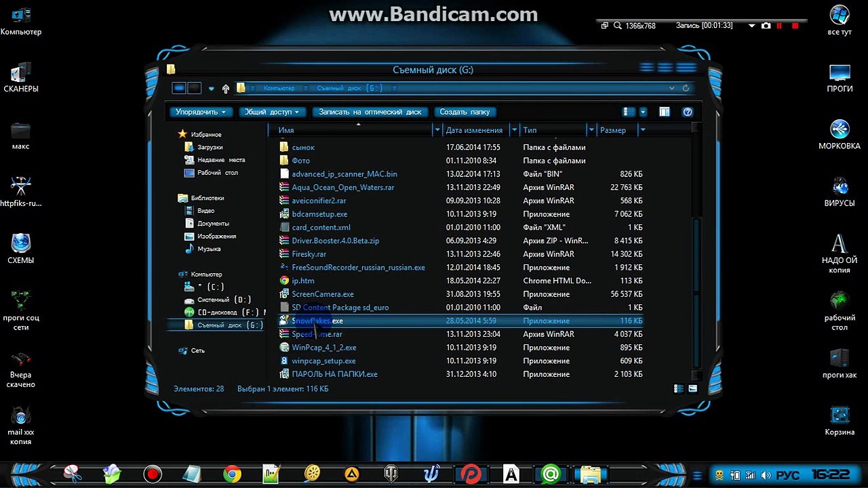868x488 pixels.
Task: Open the ПРОГИ desktop icon
Action: tap(840, 78)
